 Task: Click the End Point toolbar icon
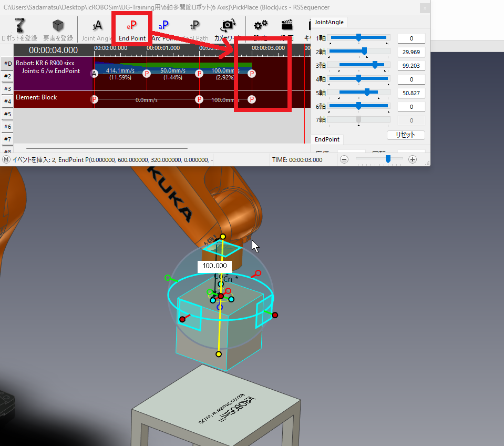click(x=132, y=29)
